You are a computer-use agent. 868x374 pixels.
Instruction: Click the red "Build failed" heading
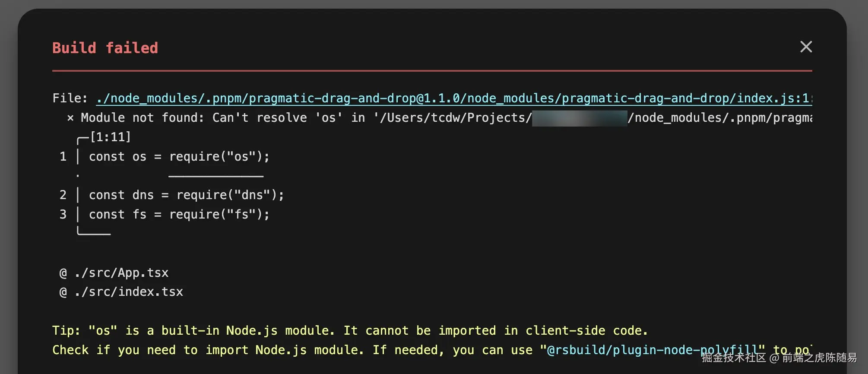pos(105,48)
